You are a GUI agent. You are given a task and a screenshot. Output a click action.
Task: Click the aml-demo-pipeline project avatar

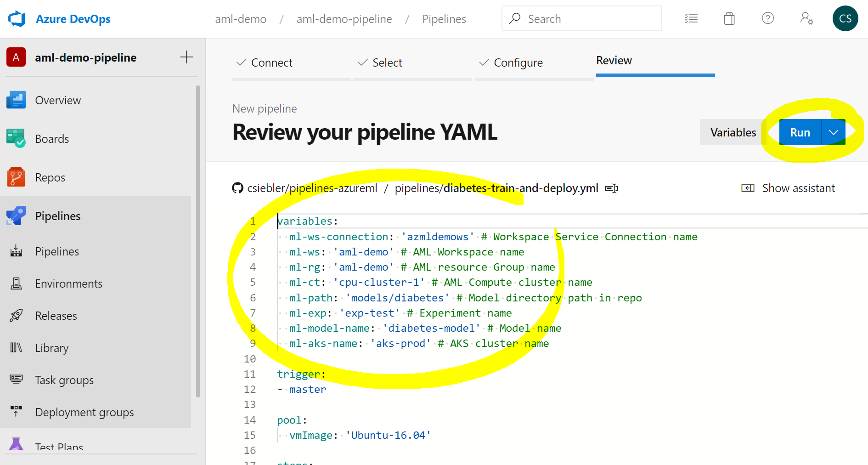pos(16,57)
